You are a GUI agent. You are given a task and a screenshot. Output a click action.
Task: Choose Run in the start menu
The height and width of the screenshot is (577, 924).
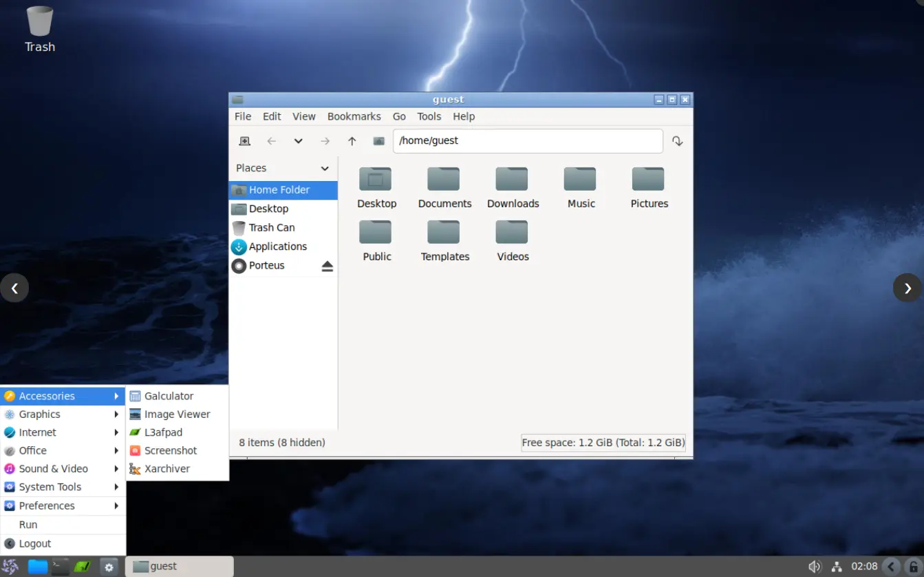click(x=63, y=525)
